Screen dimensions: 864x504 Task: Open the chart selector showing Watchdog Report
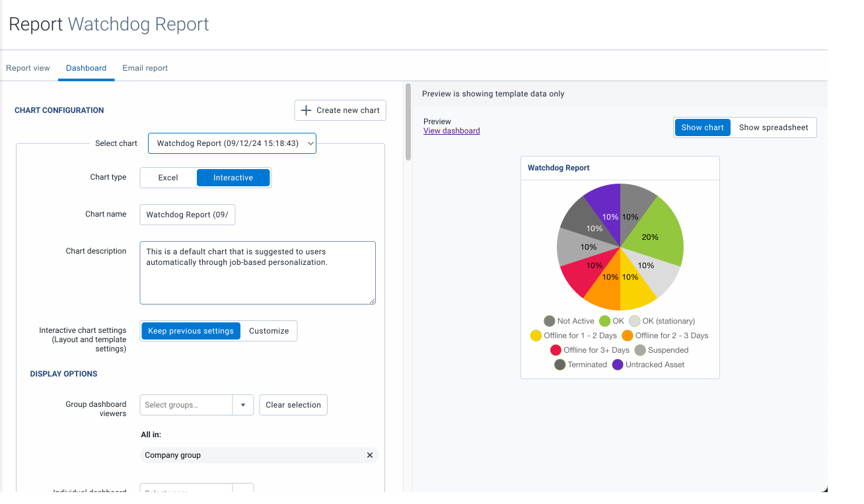pyautogui.click(x=225, y=143)
